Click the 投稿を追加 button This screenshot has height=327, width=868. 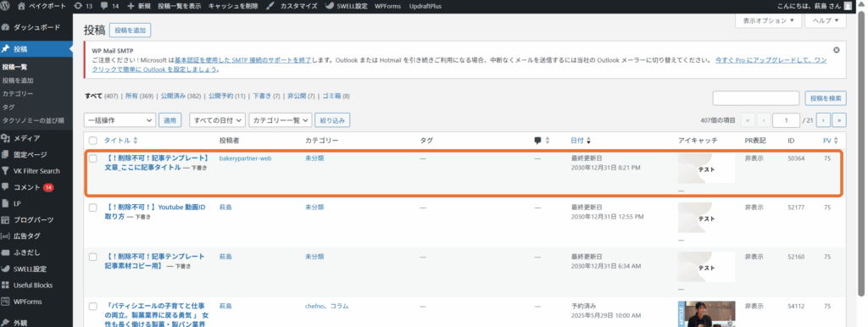coord(130,30)
